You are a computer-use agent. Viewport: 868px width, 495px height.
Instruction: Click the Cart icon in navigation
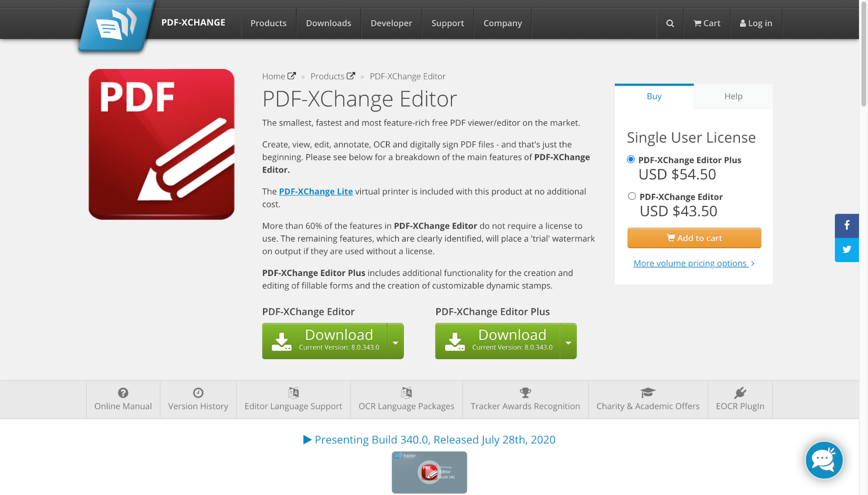click(x=707, y=23)
